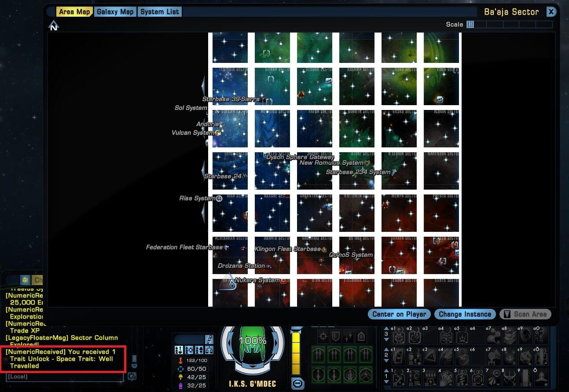Click the chat log scrollbar thumb
Viewport: 569px width, 392px height.
coord(134,359)
